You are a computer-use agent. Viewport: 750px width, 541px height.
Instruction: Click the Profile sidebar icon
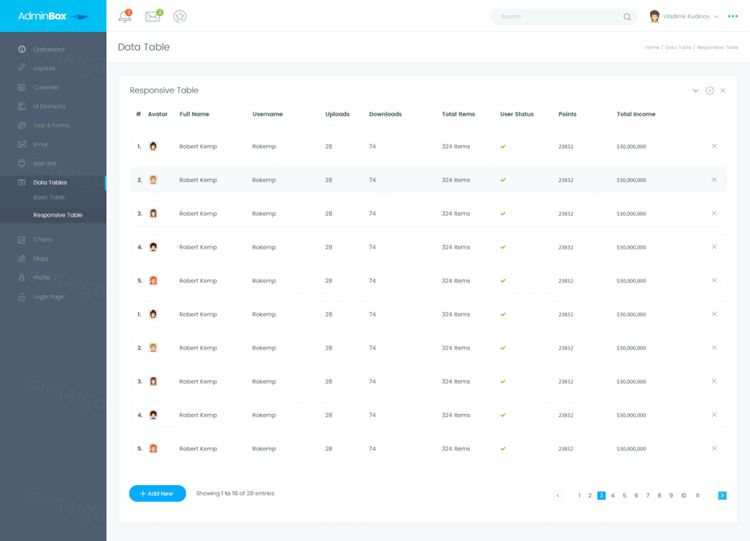22,277
